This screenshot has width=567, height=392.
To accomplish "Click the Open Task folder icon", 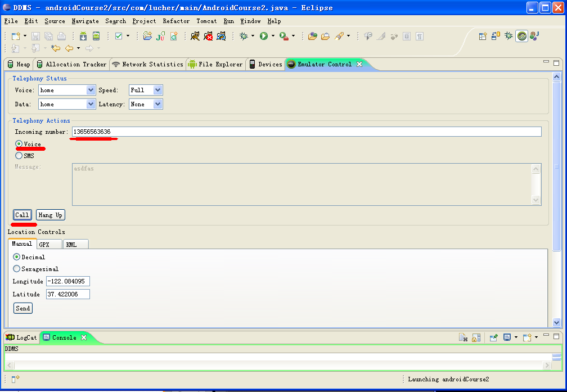I will coord(326,36).
